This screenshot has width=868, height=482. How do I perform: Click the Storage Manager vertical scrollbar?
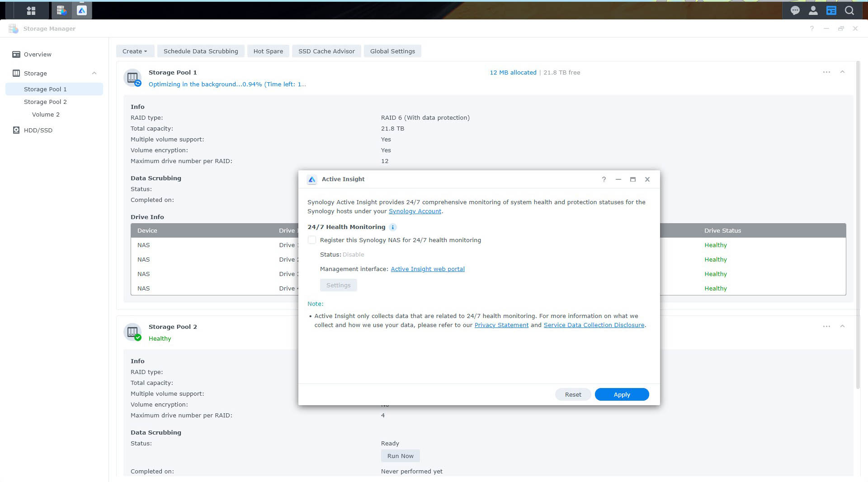858,225
